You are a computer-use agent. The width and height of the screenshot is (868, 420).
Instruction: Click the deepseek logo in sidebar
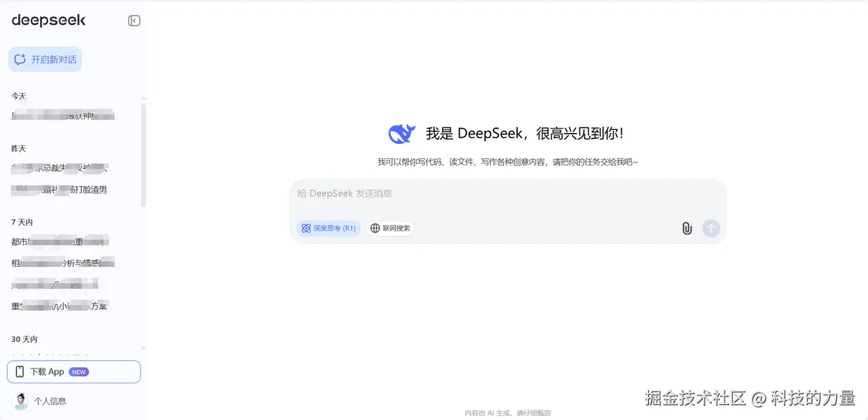click(49, 20)
